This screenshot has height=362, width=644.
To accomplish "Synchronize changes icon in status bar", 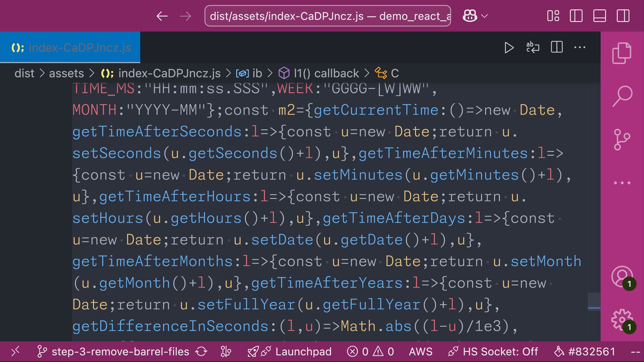I will [201, 351].
